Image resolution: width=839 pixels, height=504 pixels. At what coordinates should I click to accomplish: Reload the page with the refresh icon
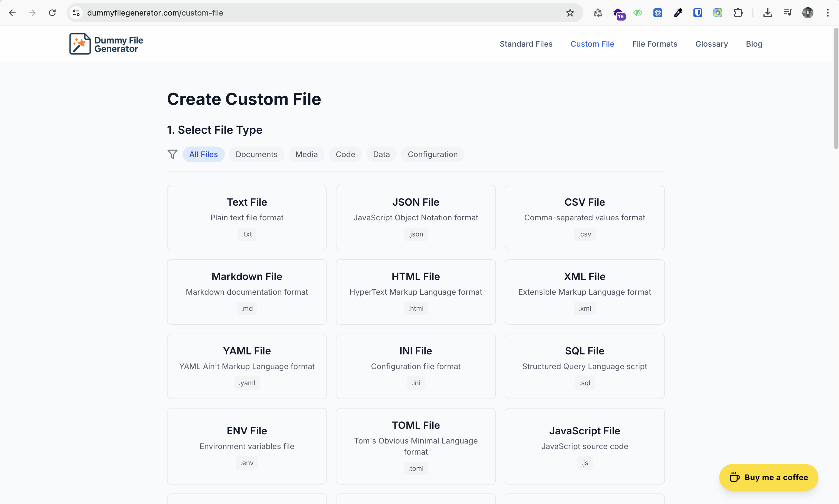tap(52, 12)
